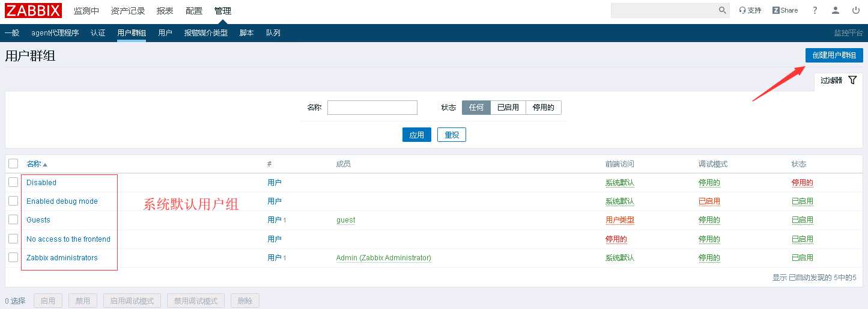
Task: Open 用户 link in Guests row
Action: click(x=275, y=220)
